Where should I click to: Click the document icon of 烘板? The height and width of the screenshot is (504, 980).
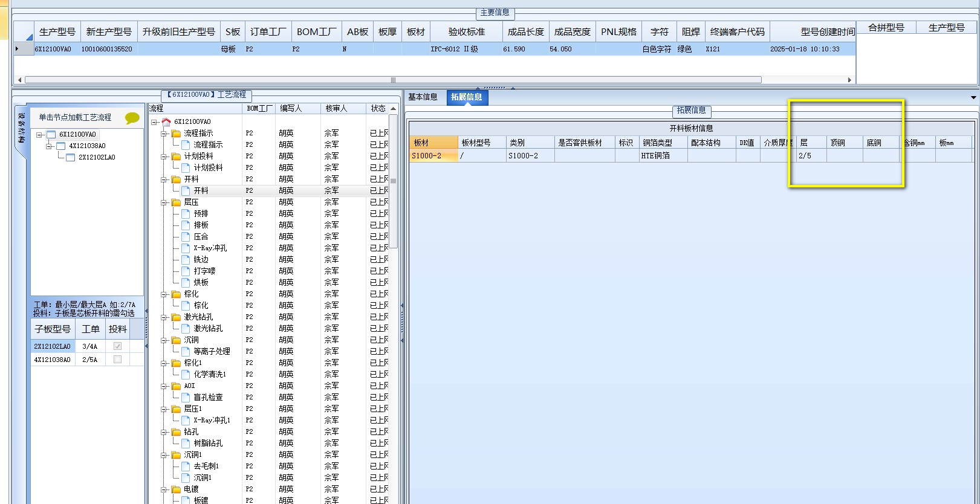[186, 282]
